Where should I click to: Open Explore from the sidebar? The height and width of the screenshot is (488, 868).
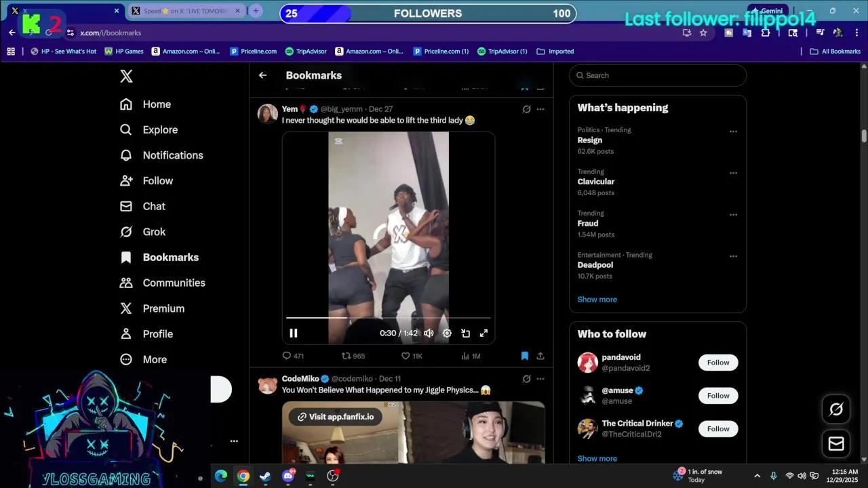pyautogui.click(x=149, y=130)
